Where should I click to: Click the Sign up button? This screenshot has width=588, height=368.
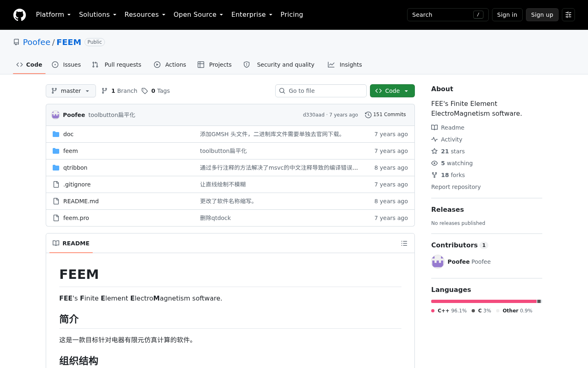click(x=542, y=15)
